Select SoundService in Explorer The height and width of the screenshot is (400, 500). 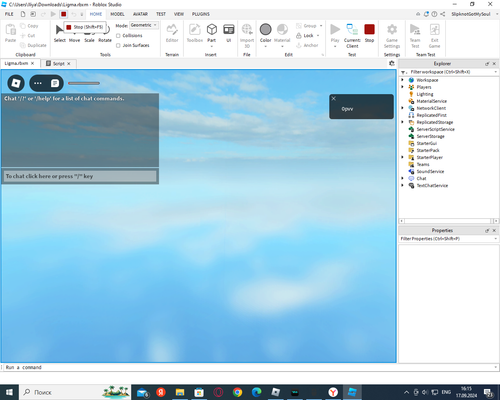(x=430, y=171)
